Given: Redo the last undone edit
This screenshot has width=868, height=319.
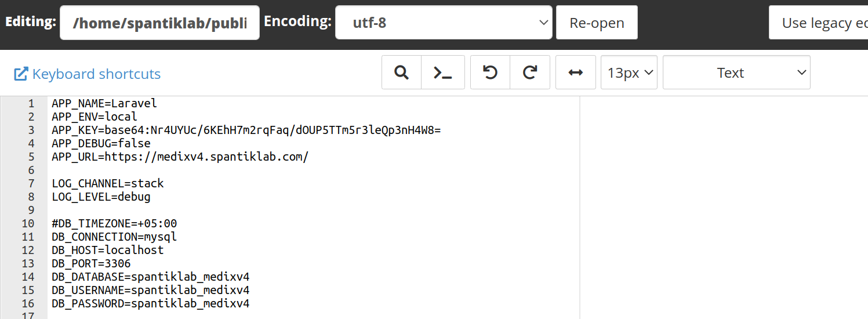Looking at the screenshot, I should tap(530, 72).
